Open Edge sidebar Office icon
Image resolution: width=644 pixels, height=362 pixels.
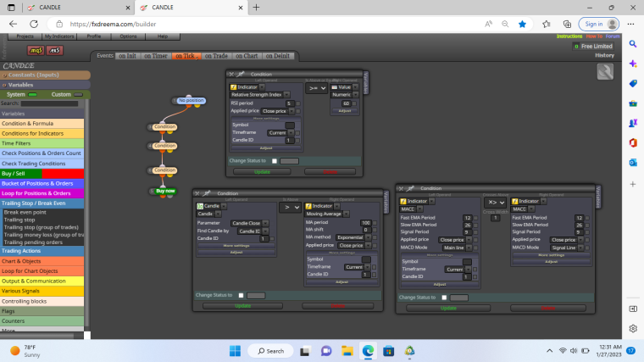(633, 142)
